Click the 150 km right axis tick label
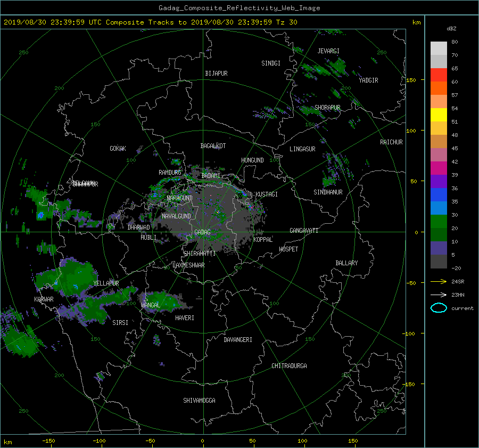The height and width of the screenshot is (448, 479). click(411, 80)
